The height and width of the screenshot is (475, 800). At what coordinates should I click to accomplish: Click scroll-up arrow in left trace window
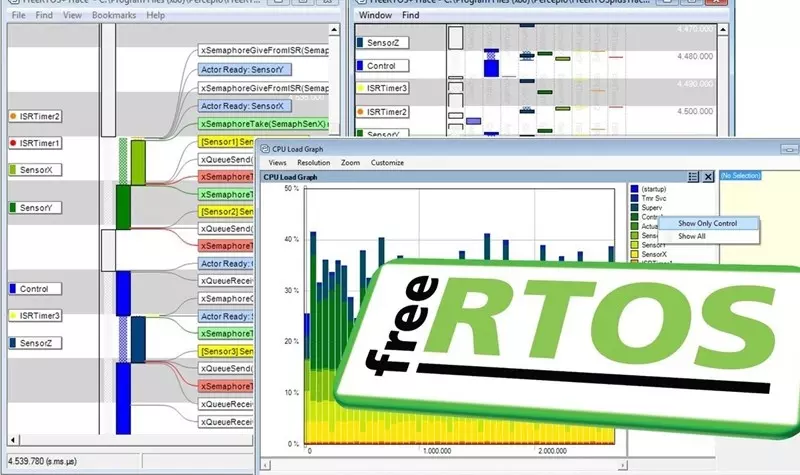click(334, 30)
